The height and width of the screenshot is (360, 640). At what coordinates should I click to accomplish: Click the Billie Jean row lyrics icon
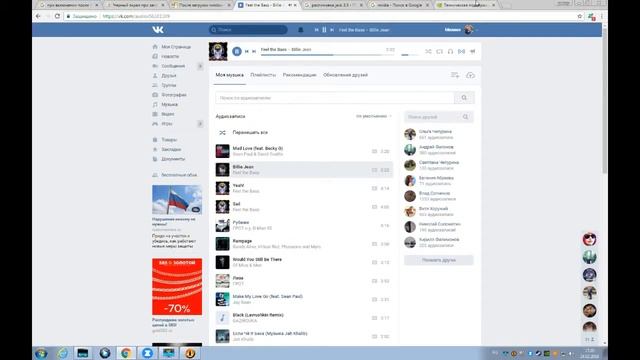click(x=374, y=170)
